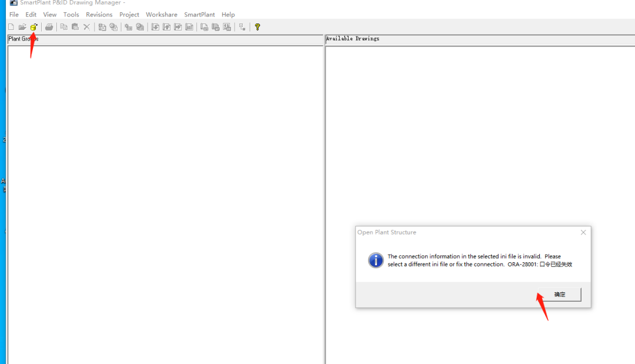Screen dimensions: 635x364
Task: Click the ORA-28001 error message text
Action: click(480, 261)
